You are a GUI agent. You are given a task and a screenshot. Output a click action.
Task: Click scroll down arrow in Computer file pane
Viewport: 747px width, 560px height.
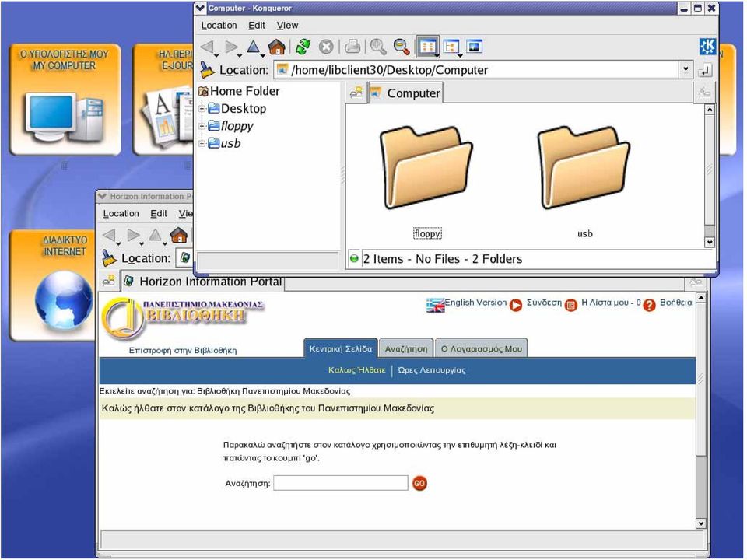(710, 243)
